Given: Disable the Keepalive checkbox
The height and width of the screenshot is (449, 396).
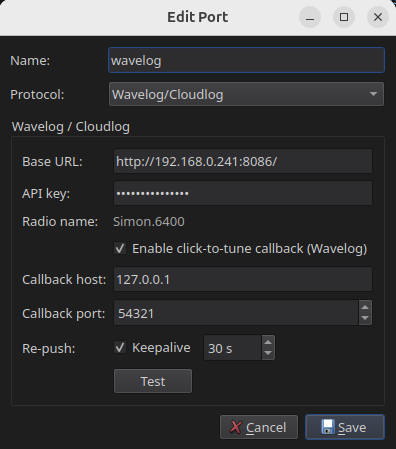Looking at the screenshot, I should pyautogui.click(x=120, y=347).
